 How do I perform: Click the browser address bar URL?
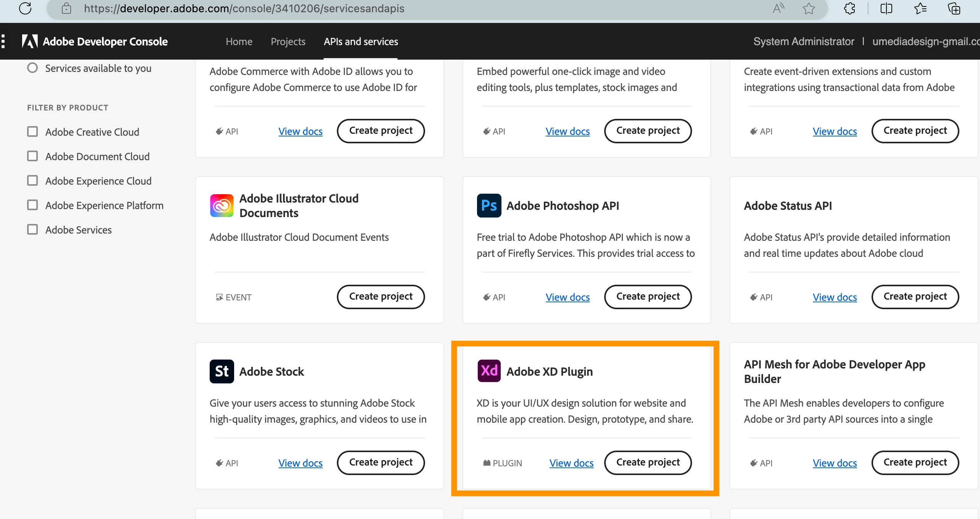click(x=244, y=8)
